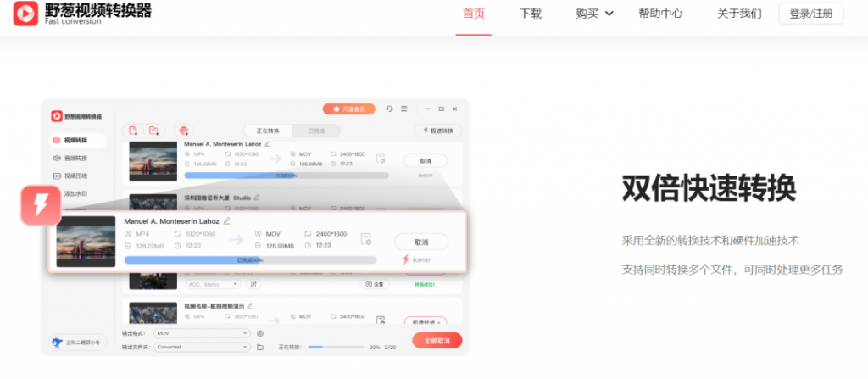This screenshot has width=868, height=379.
Task: Click the 2/20 task count
Action: 390,348
